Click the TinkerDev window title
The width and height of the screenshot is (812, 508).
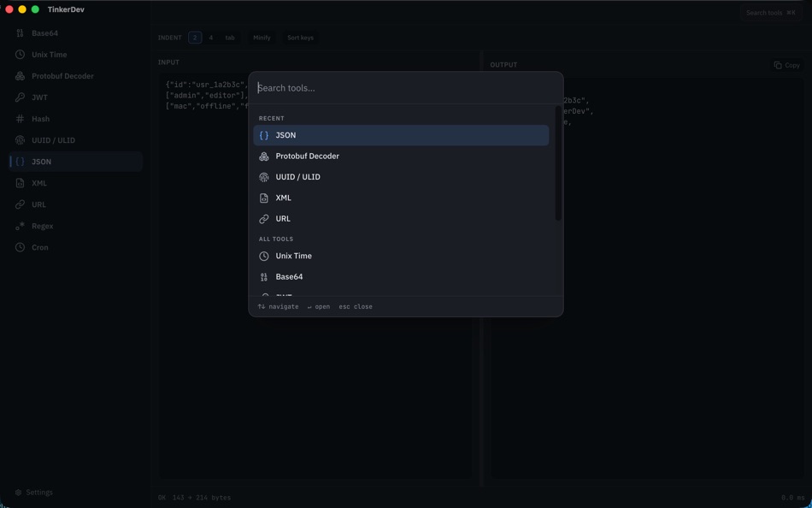coord(66,10)
